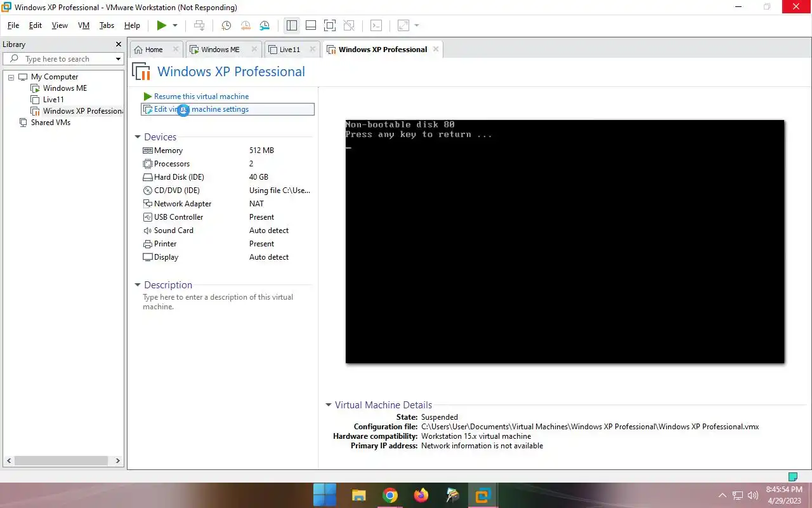Open the Help menu
The height and width of the screenshot is (508, 812).
(x=132, y=25)
